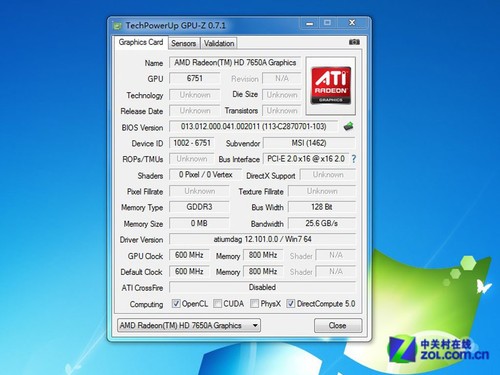Click the Memory Type field GDDR3
Screen dimensions: 500x375
[x=199, y=207]
